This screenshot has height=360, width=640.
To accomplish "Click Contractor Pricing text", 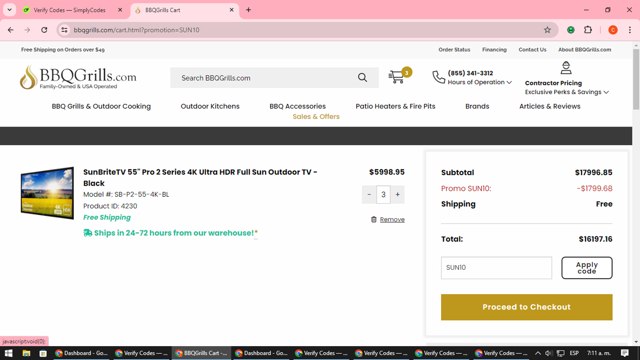I will tap(553, 83).
